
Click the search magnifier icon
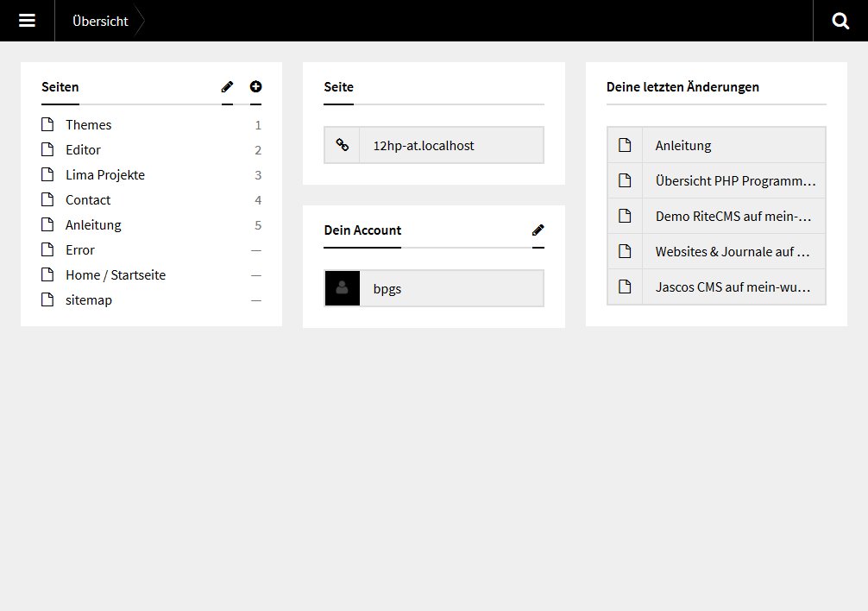tap(840, 21)
